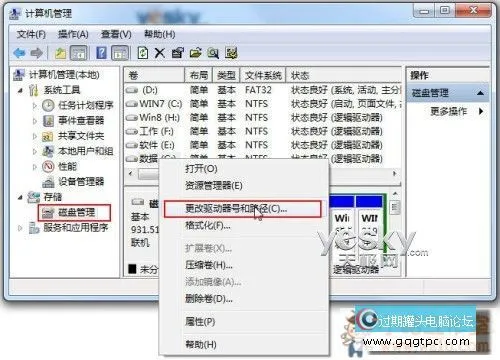
Task: Expand the 任务计划程序 node arrow
Action: (35, 106)
